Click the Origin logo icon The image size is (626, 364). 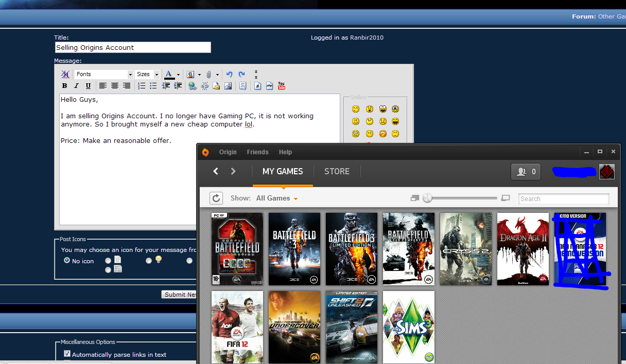pyautogui.click(x=205, y=152)
